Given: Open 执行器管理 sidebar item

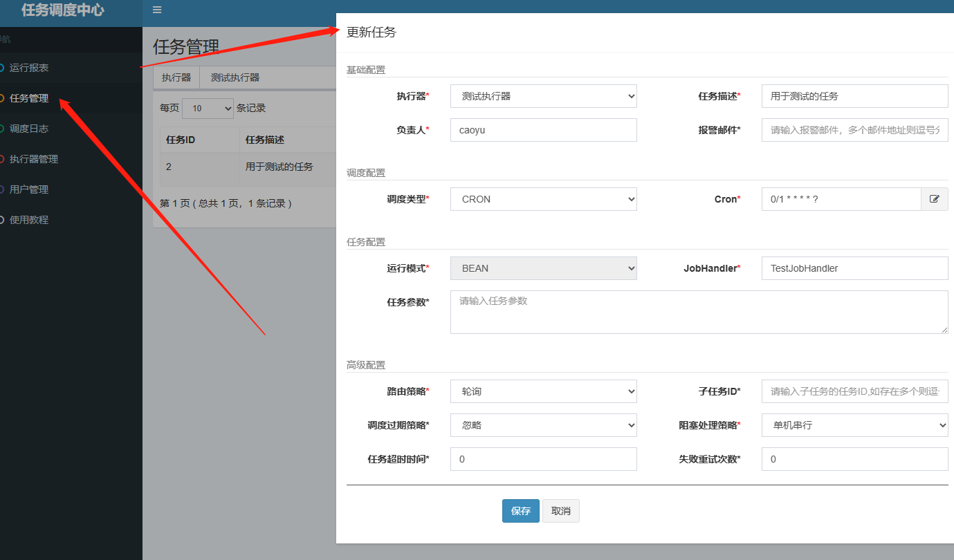Looking at the screenshot, I should click(x=34, y=159).
